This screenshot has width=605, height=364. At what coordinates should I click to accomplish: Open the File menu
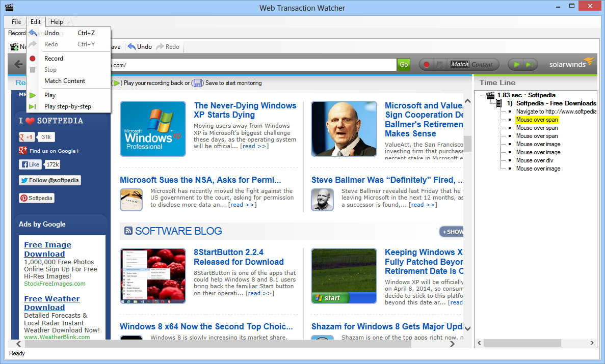16,21
